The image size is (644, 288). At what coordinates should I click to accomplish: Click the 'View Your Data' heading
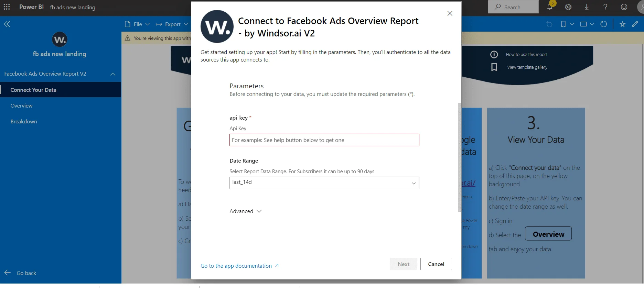[x=536, y=140]
